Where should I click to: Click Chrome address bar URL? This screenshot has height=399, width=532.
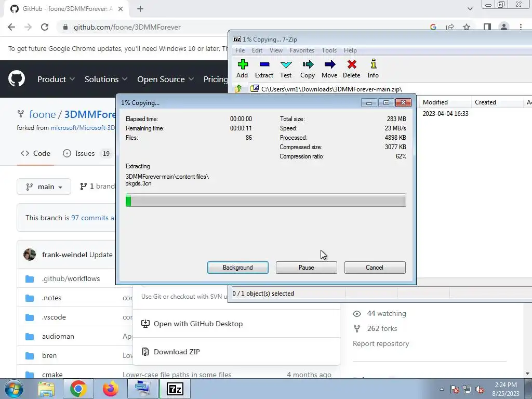tap(127, 27)
